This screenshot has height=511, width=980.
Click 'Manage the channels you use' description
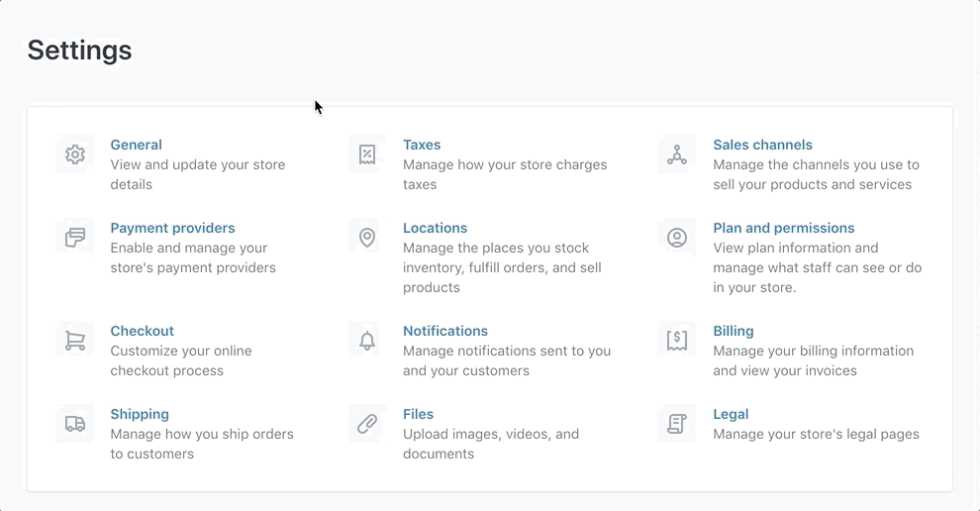[817, 174]
